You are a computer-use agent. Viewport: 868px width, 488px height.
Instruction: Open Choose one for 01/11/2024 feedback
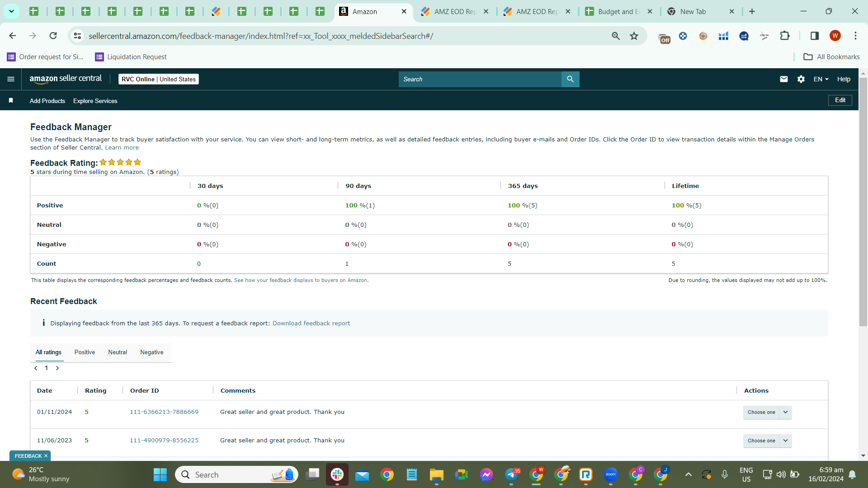(761, 412)
